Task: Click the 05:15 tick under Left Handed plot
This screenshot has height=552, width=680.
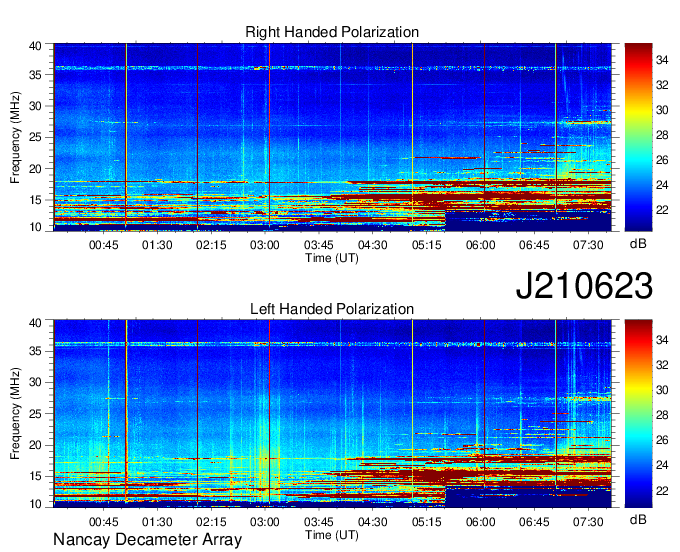Action: (x=427, y=522)
